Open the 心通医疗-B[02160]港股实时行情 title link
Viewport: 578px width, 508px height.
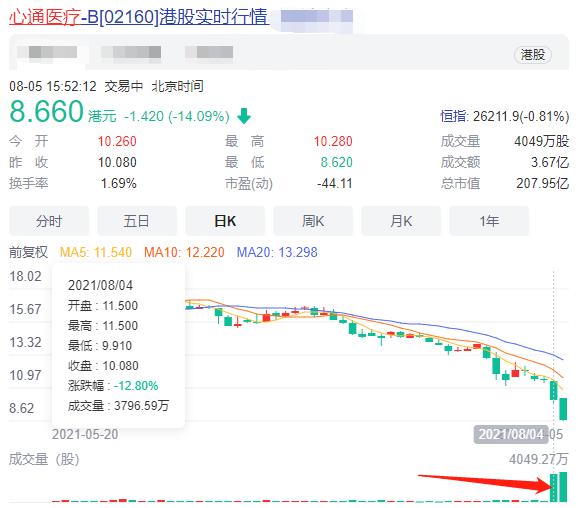coord(139,17)
